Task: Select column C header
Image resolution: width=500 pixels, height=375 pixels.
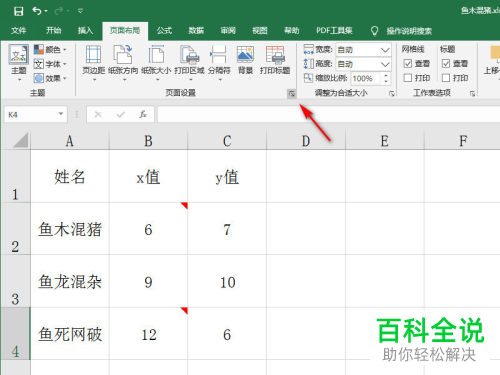Action: pyautogui.click(x=227, y=141)
